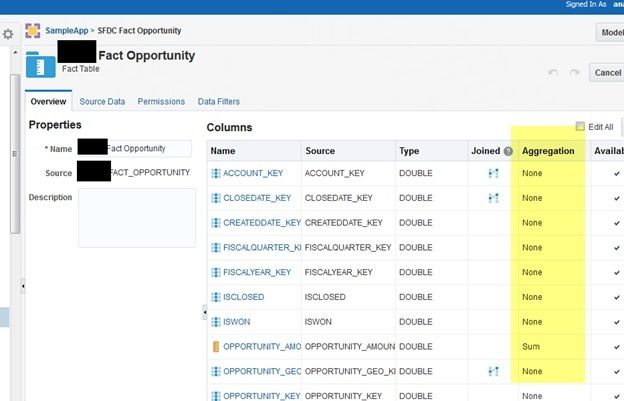
Task: Switch to the Source Data tab
Action: pyautogui.click(x=102, y=101)
